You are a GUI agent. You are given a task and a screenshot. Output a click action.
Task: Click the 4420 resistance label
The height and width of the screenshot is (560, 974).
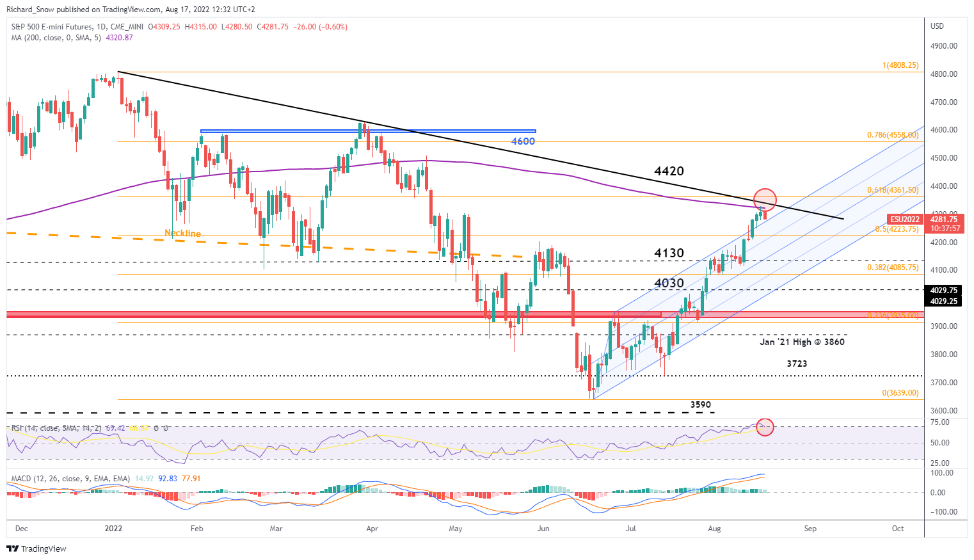[x=669, y=171]
